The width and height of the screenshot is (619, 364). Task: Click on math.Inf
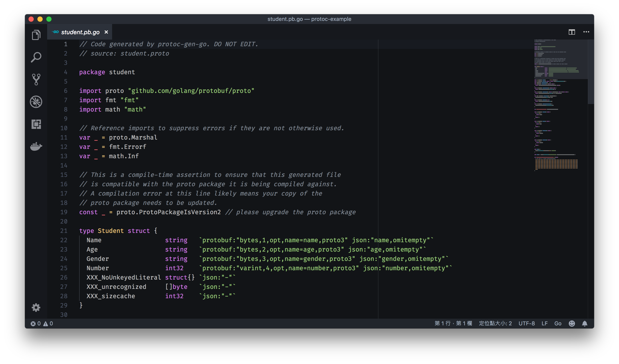124,156
